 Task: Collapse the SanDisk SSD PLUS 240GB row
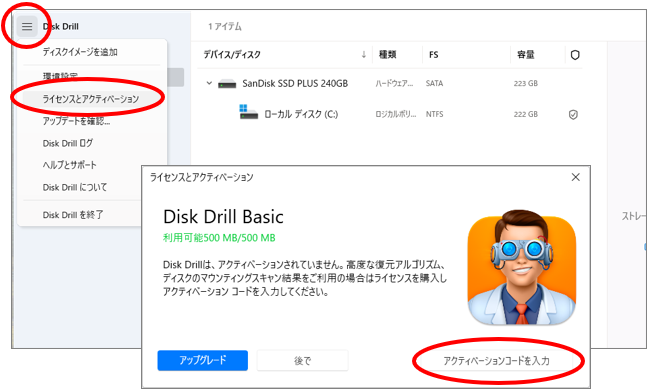pos(209,83)
